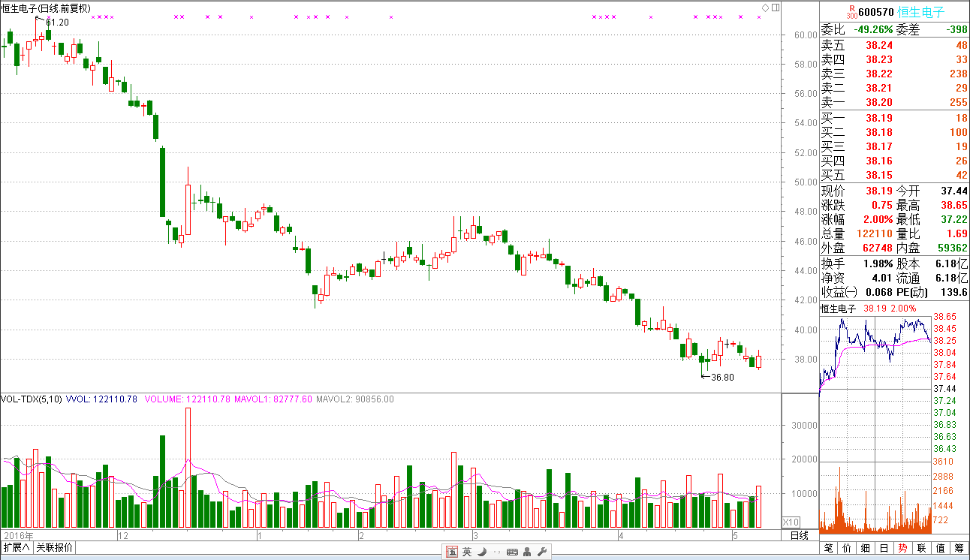
Task: Toggle the IME half-moon width icon
Action: tap(481, 552)
